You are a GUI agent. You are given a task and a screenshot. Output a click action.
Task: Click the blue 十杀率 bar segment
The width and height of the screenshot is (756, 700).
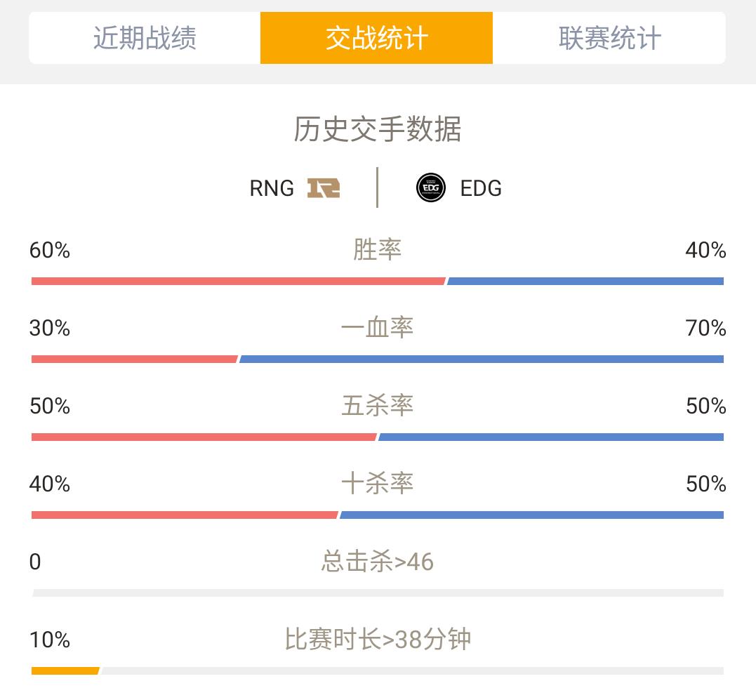point(532,515)
